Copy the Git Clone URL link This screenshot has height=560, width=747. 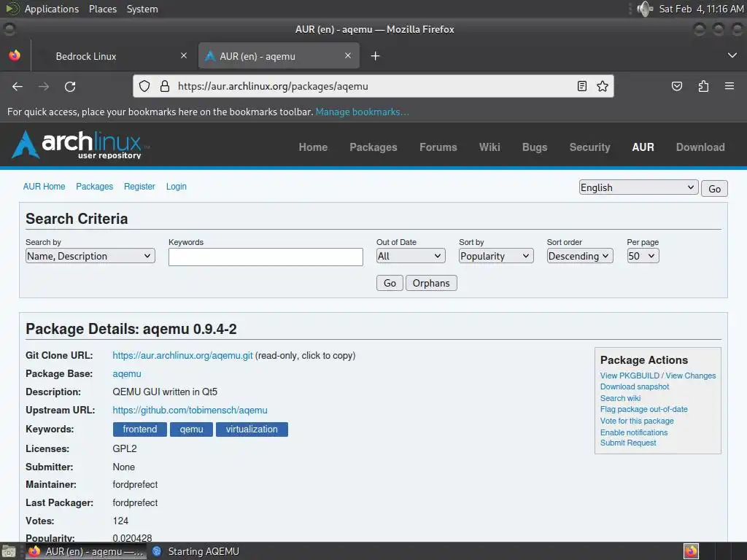click(182, 356)
